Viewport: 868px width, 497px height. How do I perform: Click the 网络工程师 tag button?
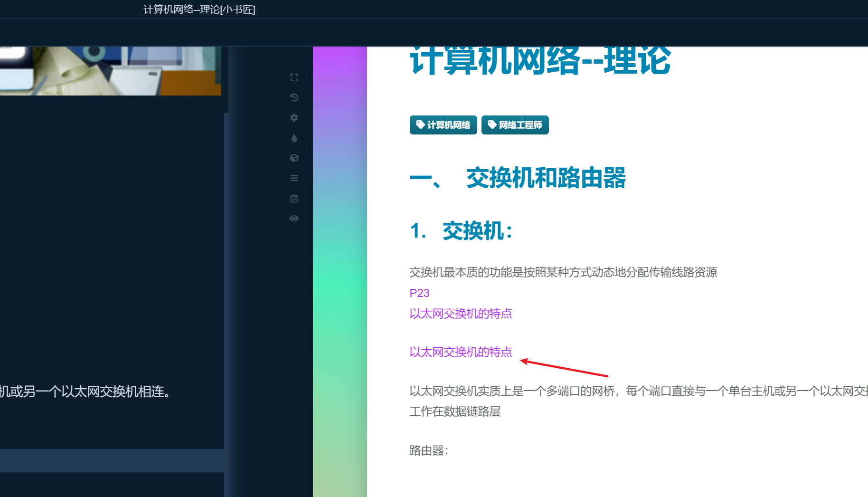click(x=515, y=124)
